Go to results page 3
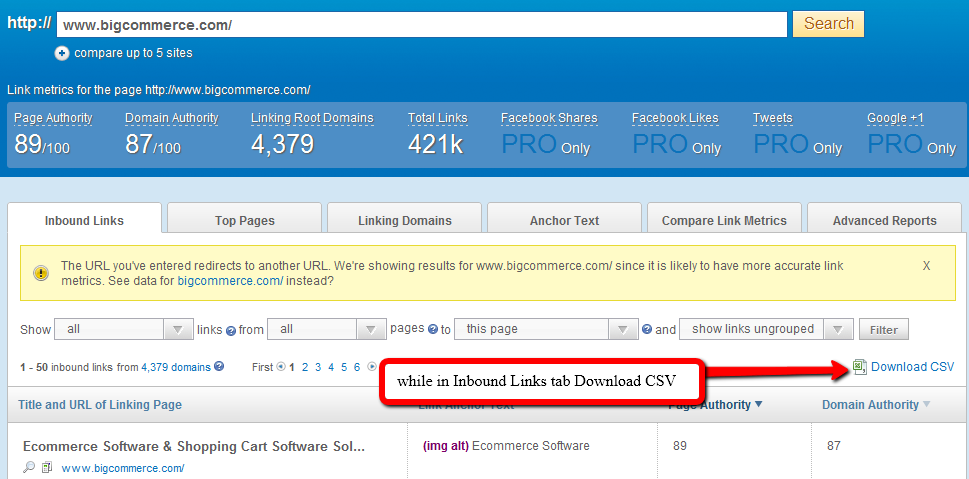Screen dimensions: 969x479 tap(318, 367)
